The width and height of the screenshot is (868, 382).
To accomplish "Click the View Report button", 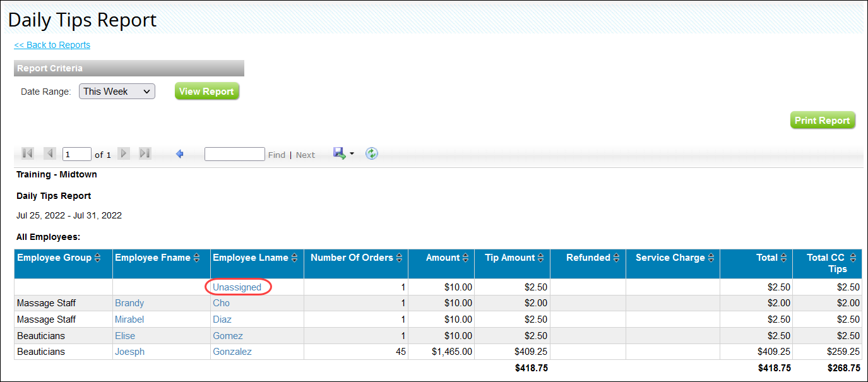I will click(207, 92).
